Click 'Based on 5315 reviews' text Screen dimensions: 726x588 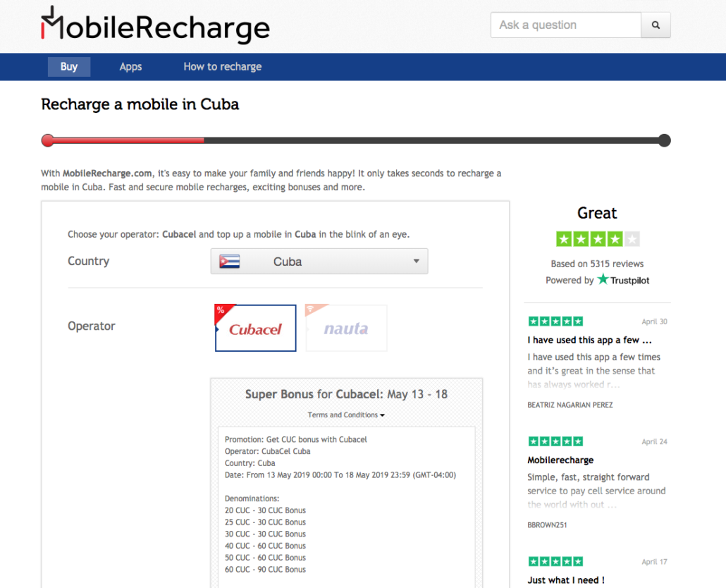pyautogui.click(x=597, y=264)
